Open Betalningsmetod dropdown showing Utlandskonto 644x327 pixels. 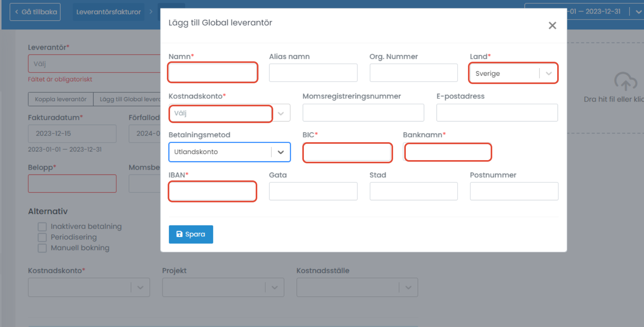click(x=229, y=152)
